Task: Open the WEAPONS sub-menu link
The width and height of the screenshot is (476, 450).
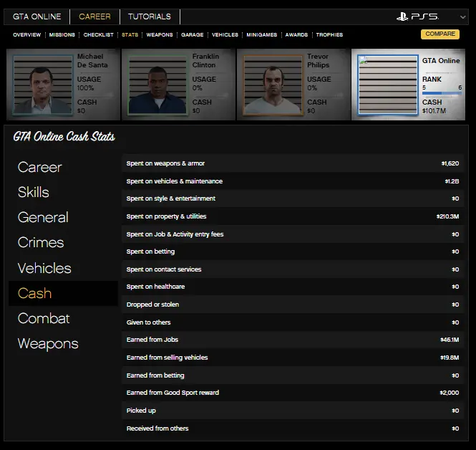Action: pyautogui.click(x=159, y=34)
